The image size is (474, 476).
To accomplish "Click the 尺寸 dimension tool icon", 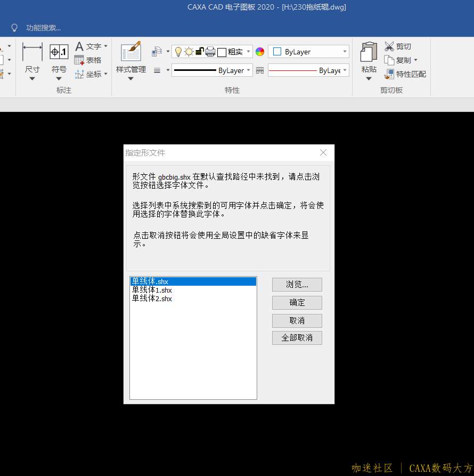I will pyautogui.click(x=32, y=52).
